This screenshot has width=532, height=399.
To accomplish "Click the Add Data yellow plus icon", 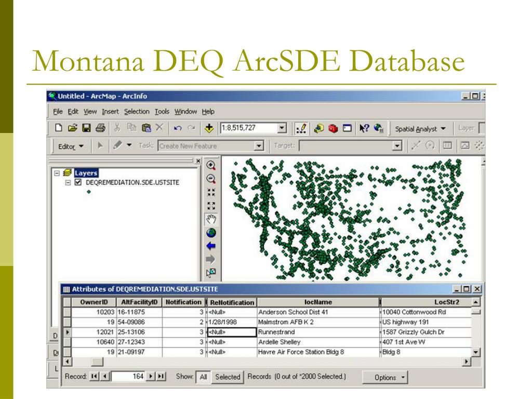I will pyautogui.click(x=209, y=128).
